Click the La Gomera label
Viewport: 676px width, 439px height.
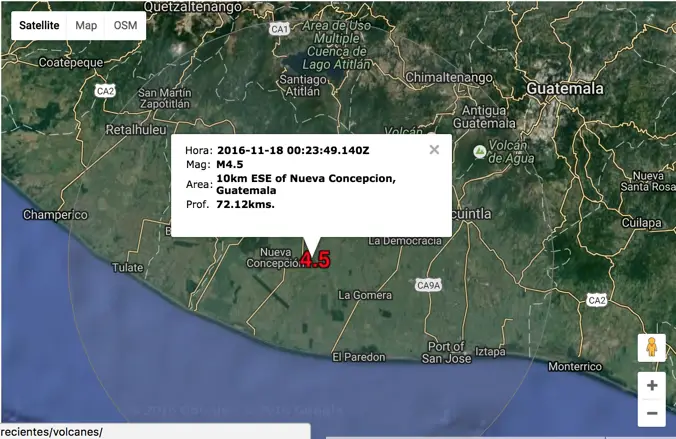(x=364, y=295)
